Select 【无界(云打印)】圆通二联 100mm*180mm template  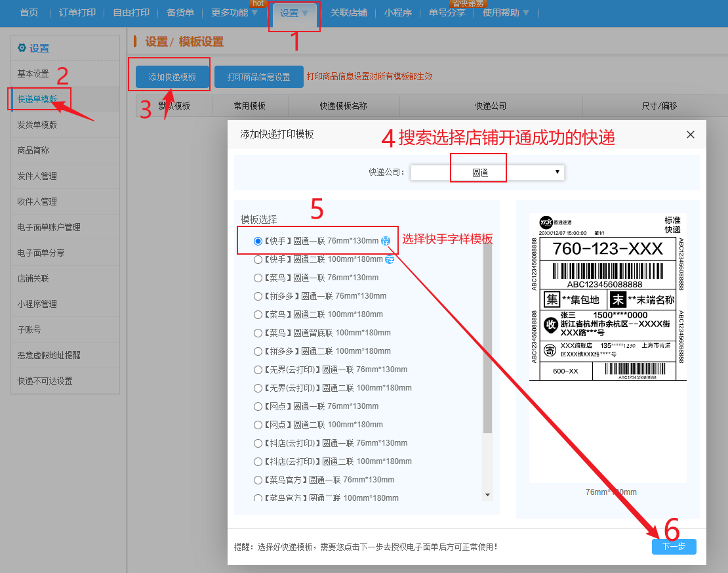click(258, 388)
